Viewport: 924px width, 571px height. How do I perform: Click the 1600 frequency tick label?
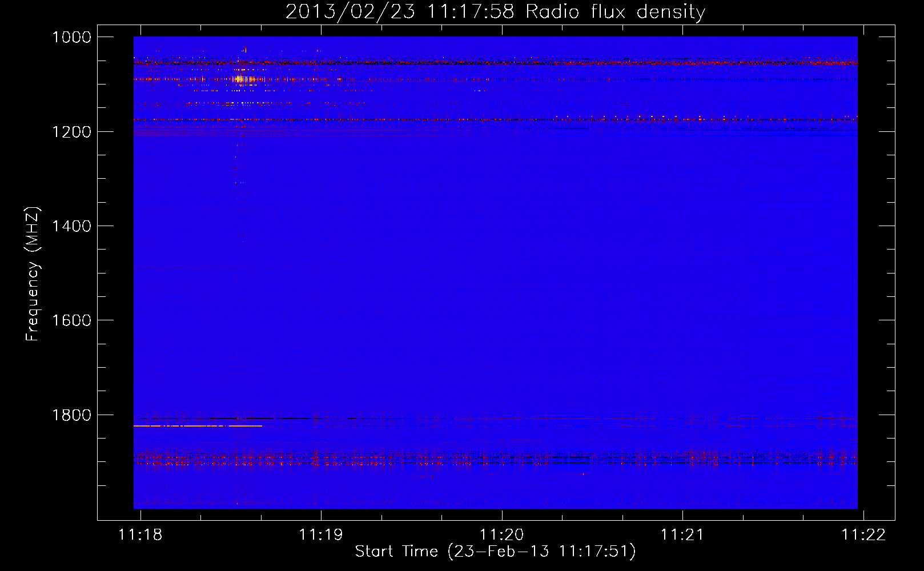[71, 320]
